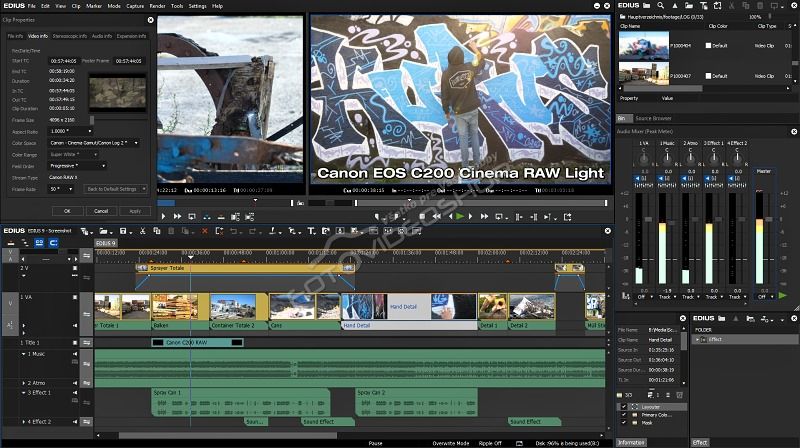Switch to the Effect panel tab button
The image size is (800, 448).
click(x=700, y=442)
